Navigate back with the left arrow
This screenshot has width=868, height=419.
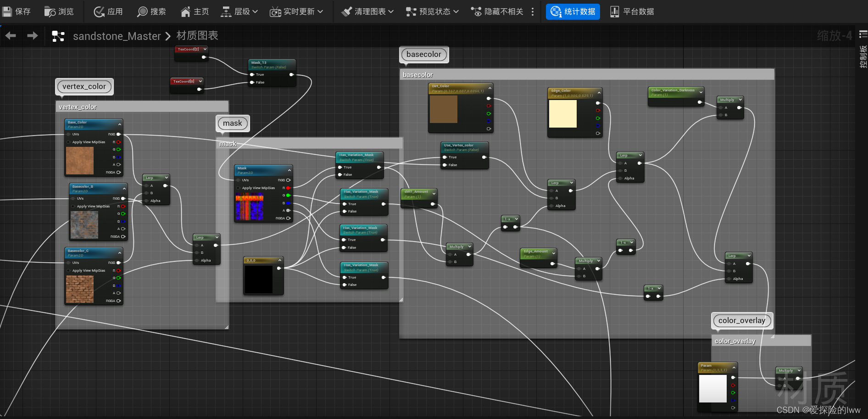tap(11, 35)
